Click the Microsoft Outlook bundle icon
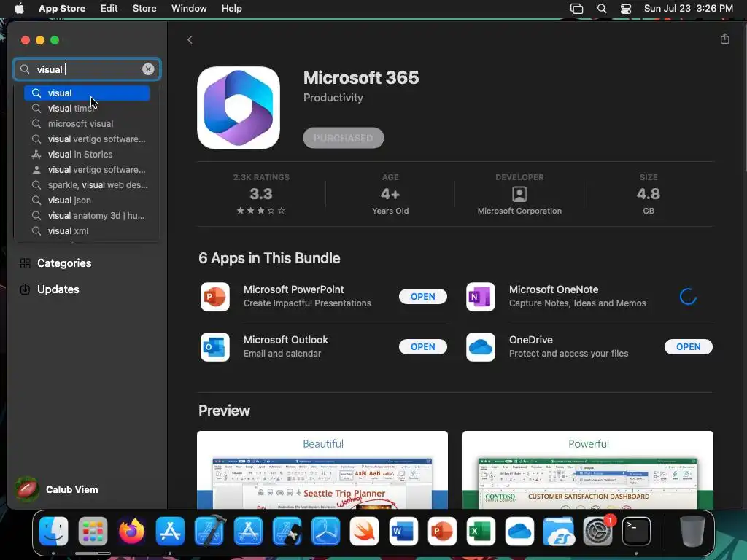This screenshot has width=747, height=560. click(215, 347)
